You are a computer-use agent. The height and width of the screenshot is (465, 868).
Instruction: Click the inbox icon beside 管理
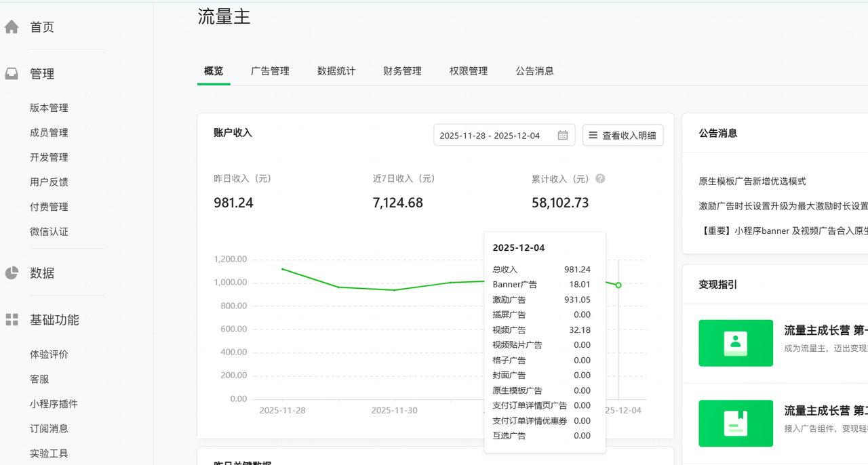tap(12, 74)
